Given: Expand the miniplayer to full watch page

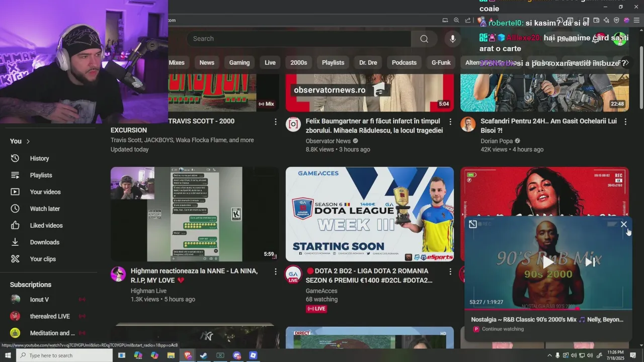Looking at the screenshot, I should 472,224.
